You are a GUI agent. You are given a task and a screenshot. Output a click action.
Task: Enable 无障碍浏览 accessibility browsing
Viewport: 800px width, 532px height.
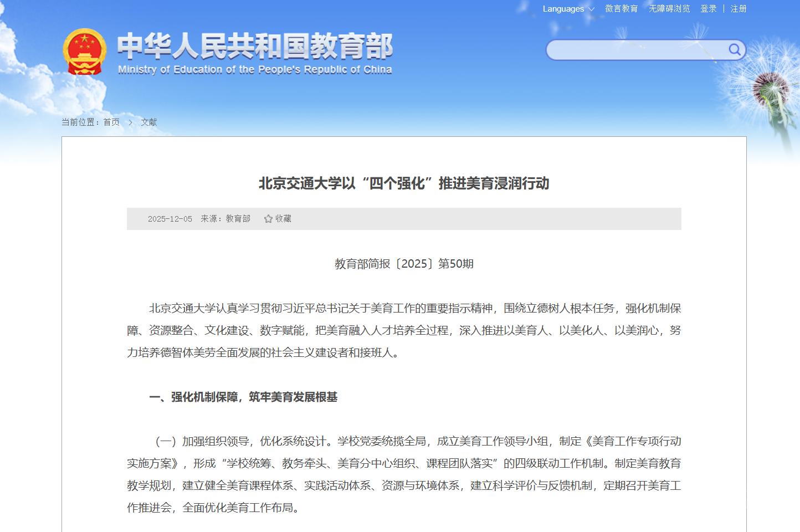coord(669,9)
